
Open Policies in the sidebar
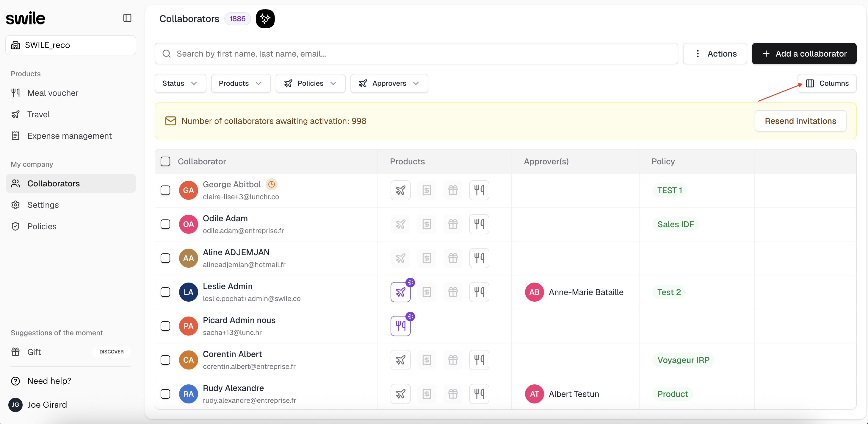coord(71,226)
